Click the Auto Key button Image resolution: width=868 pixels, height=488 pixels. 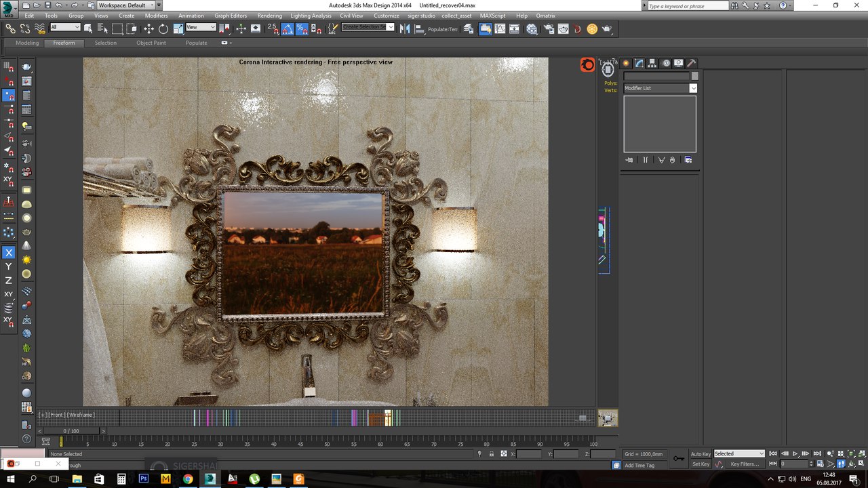coord(701,453)
